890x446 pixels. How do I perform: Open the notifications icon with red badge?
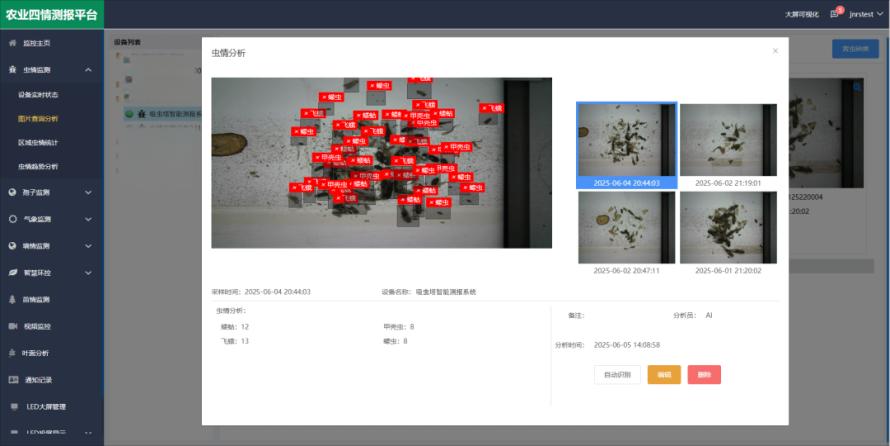[x=834, y=14]
